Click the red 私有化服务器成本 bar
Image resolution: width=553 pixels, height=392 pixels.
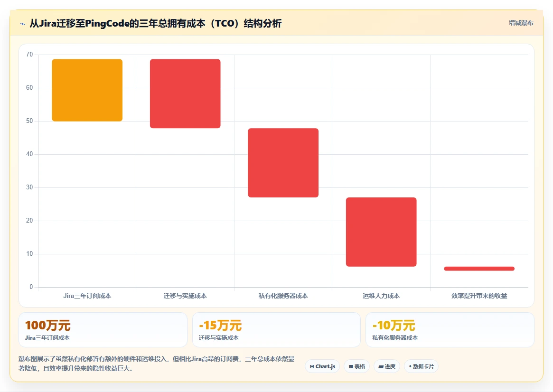pos(283,163)
